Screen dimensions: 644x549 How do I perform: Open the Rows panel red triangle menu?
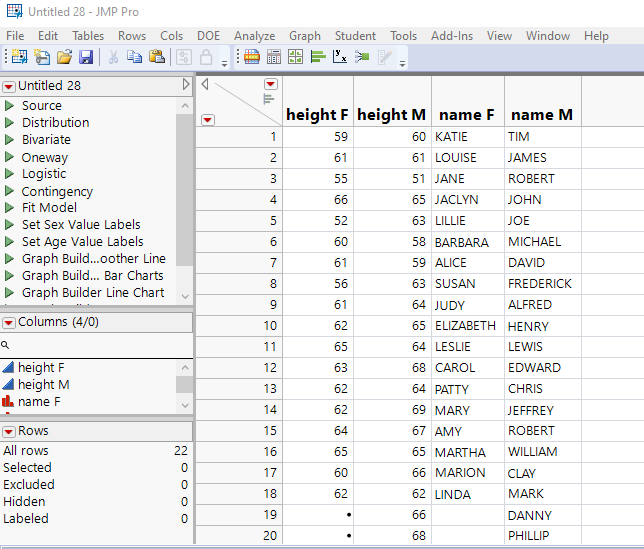point(9,432)
